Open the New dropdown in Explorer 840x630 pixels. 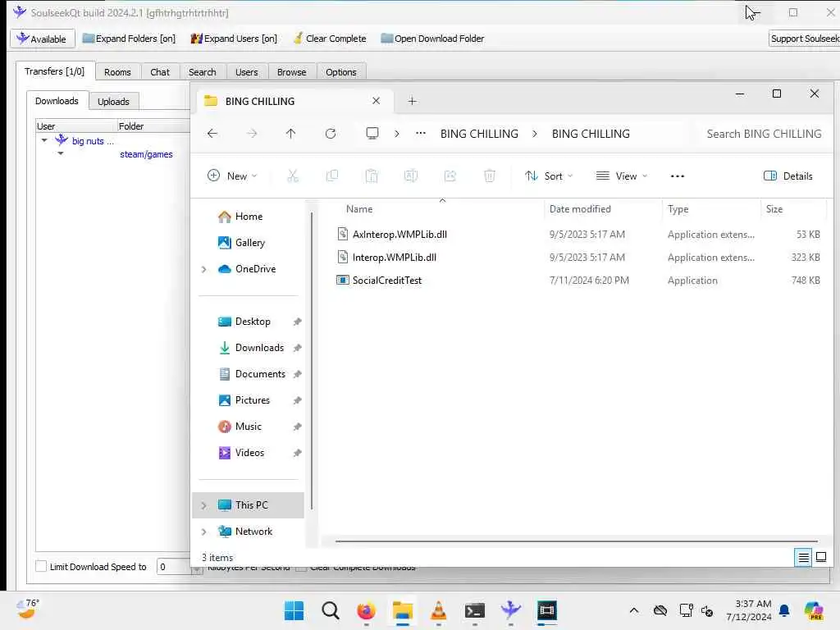click(232, 176)
